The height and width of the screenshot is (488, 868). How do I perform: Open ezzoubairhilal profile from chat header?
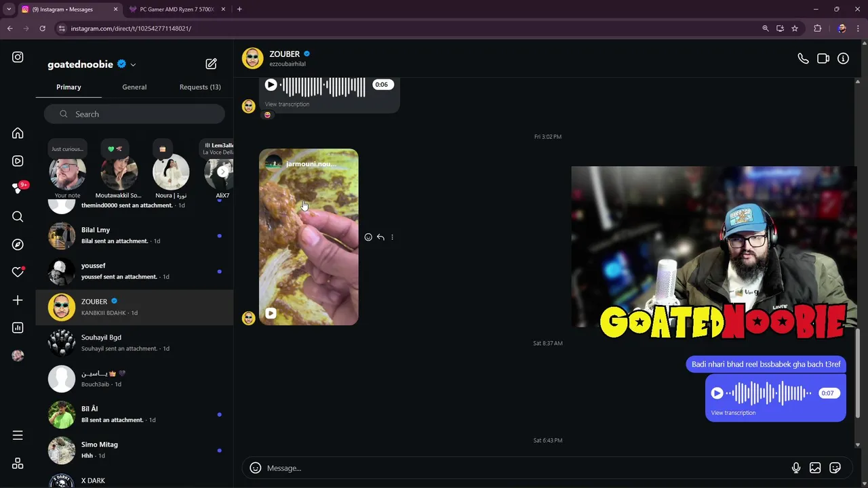(288, 64)
